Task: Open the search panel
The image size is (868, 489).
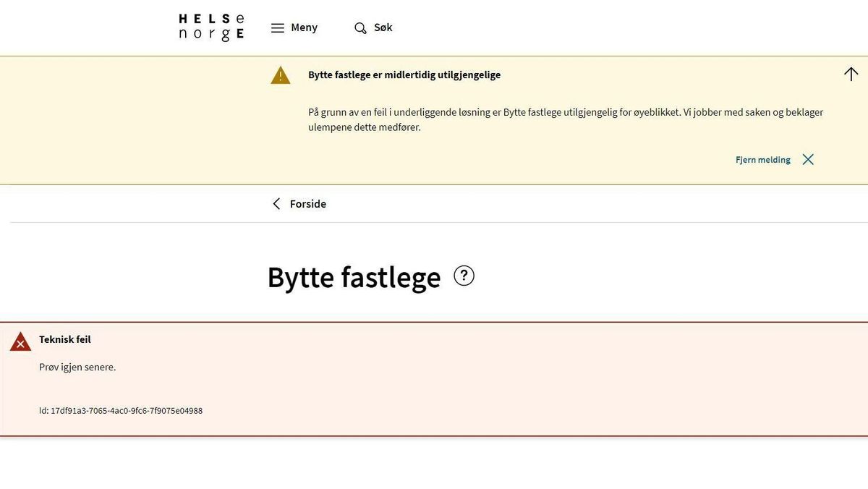Action: [x=373, y=27]
